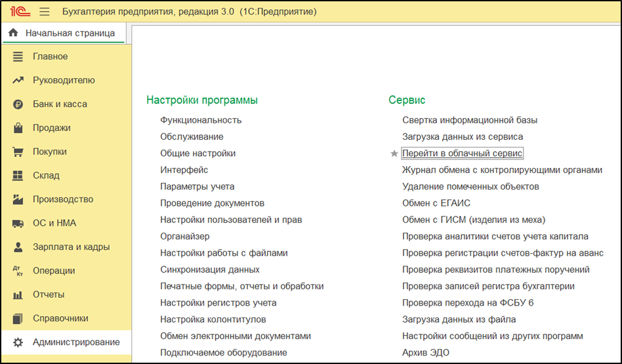Viewport: 622px width, 364px height.
Task: Open Синхронизация данных link
Action: [210, 270]
